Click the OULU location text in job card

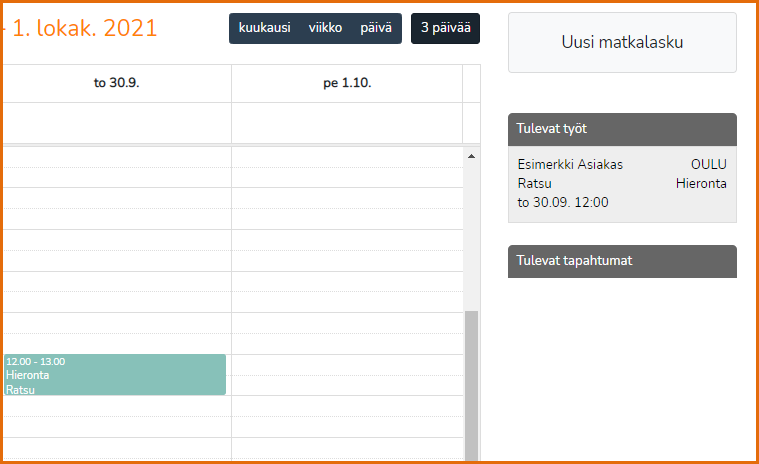[709, 165]
